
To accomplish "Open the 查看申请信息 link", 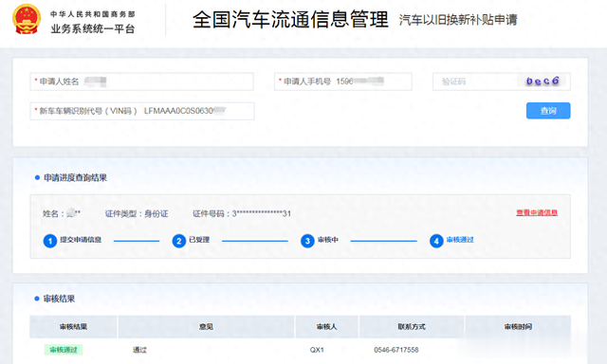I will (537, 212).
